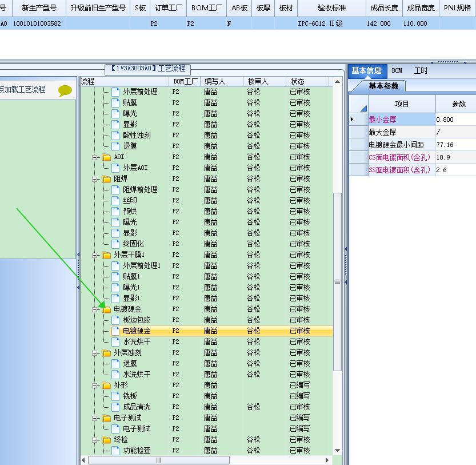The image size is (476, 465).
Task: Click the document icon of 终固化
Action: [115, 244]
